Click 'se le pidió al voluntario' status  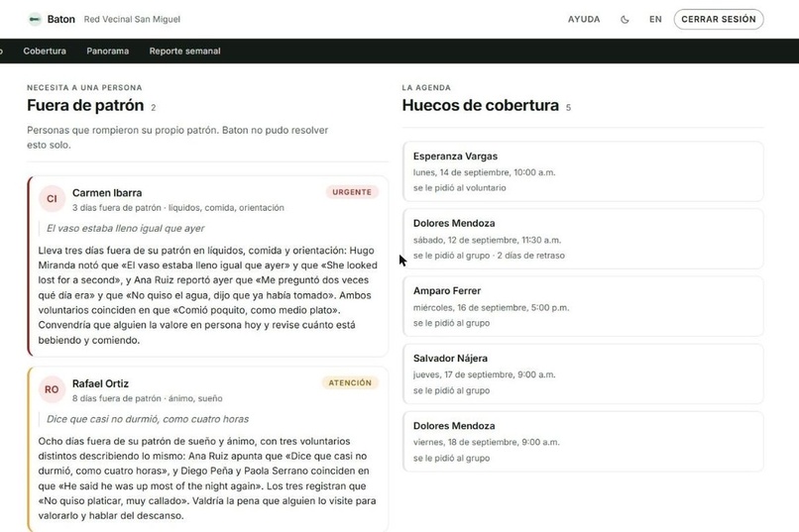[x=460, y=188]
